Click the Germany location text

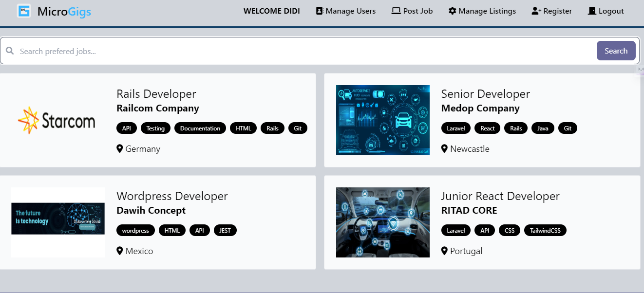click(x=143, y=149)
